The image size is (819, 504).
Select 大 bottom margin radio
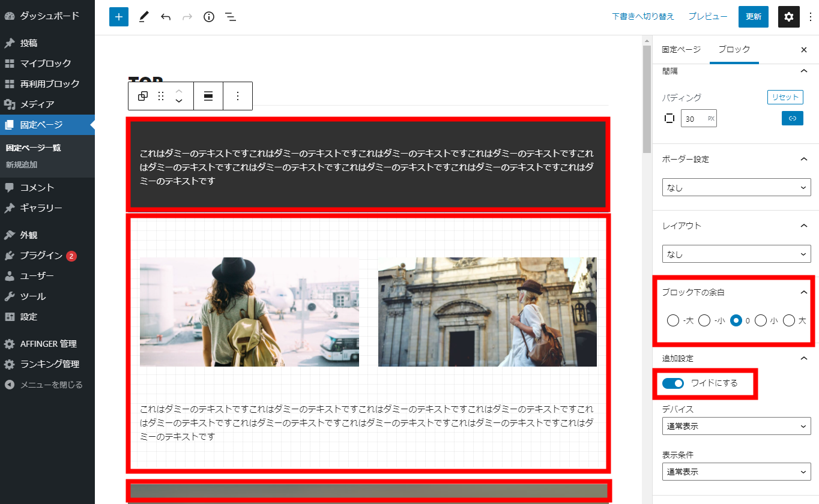789,320
